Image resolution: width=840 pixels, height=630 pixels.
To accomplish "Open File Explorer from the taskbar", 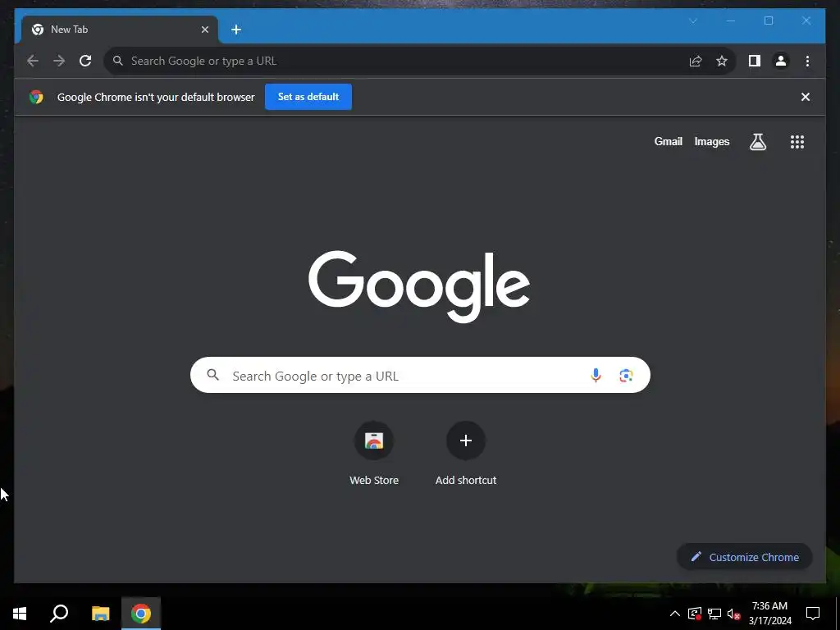I will tap(100, 614).
